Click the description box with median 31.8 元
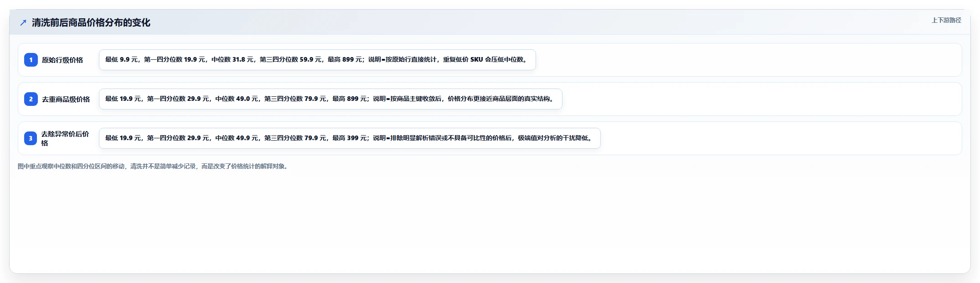 317,60
